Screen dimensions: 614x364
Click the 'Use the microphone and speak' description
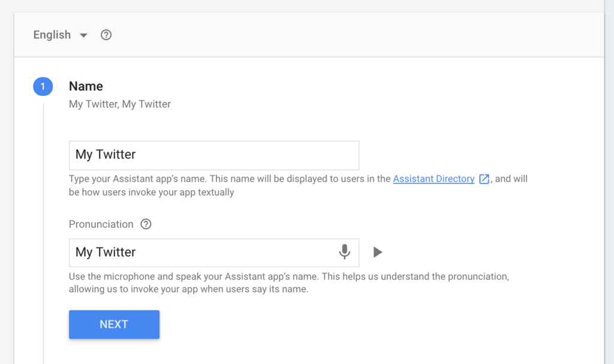pyautogui.click(x=289, y=283)
